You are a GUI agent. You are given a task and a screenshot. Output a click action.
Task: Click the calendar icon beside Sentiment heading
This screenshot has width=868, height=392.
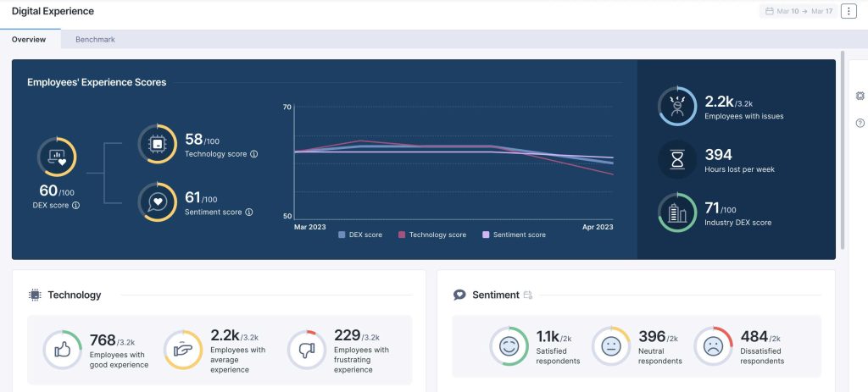coord(528,295)
